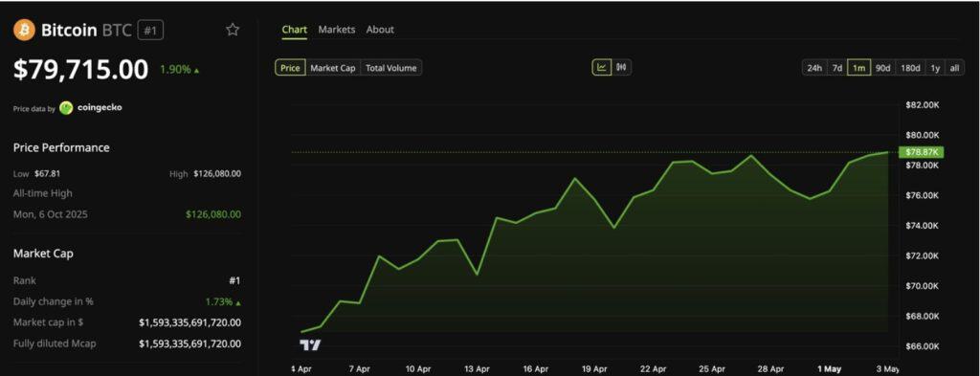Click the Market Cap section heading
This screenshot has height=376, width=980.
(43, 254)
